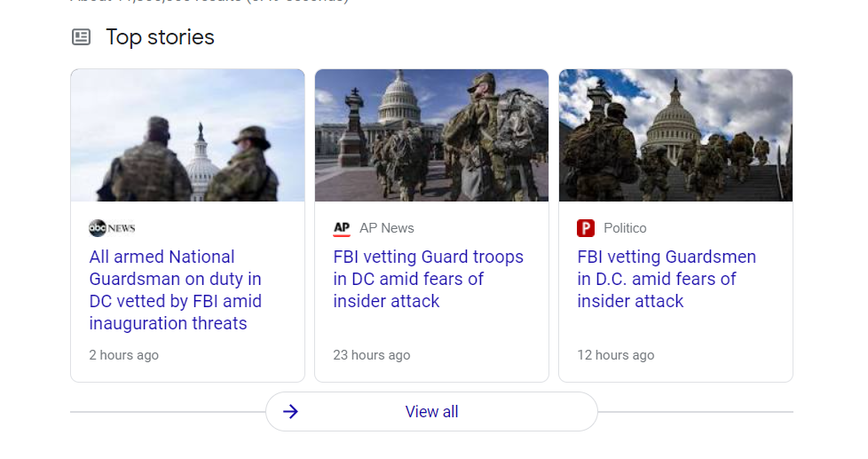Viewport: 868px width, 459px height.
Task: Click the View all button
Action: 432,411
